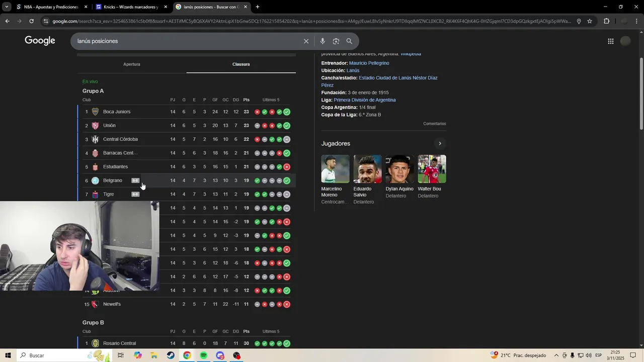Open Task View in taskbar
Image resolution: width=644 pixels, height=362 pixels.
121,355
